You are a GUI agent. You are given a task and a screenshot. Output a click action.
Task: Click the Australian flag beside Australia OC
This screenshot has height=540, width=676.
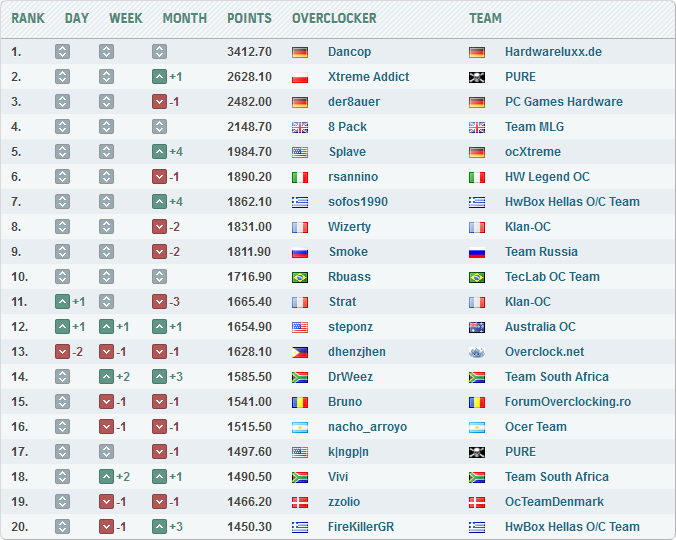(x=477, y=328)
